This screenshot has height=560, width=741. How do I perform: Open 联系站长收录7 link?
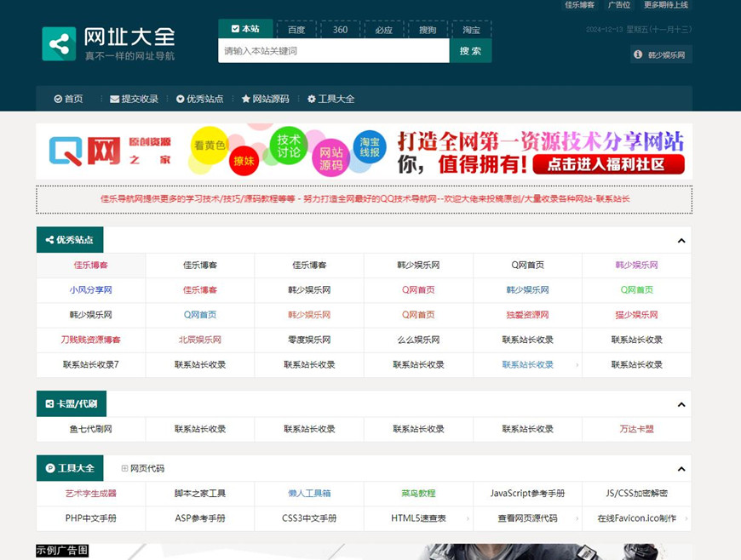91,364
